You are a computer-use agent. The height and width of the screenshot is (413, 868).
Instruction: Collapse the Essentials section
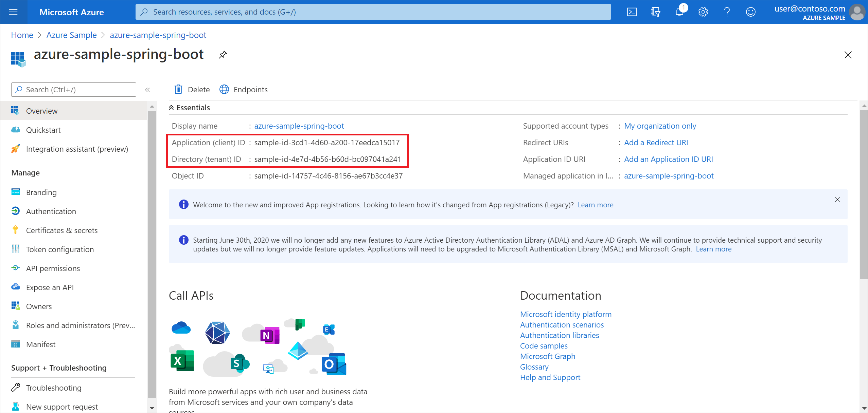pyautogui.click(x=171, y=107)
